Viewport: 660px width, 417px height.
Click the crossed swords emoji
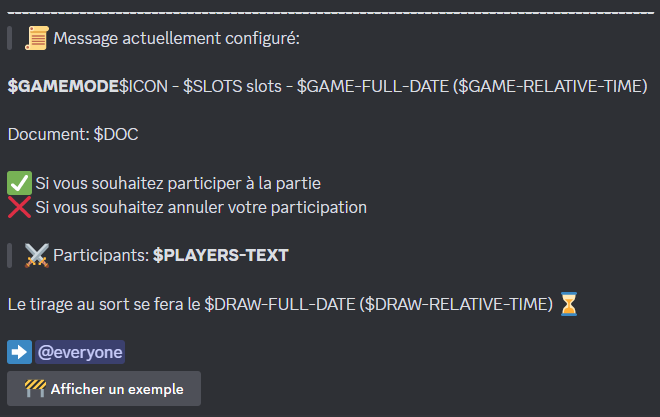coord(37,255)
